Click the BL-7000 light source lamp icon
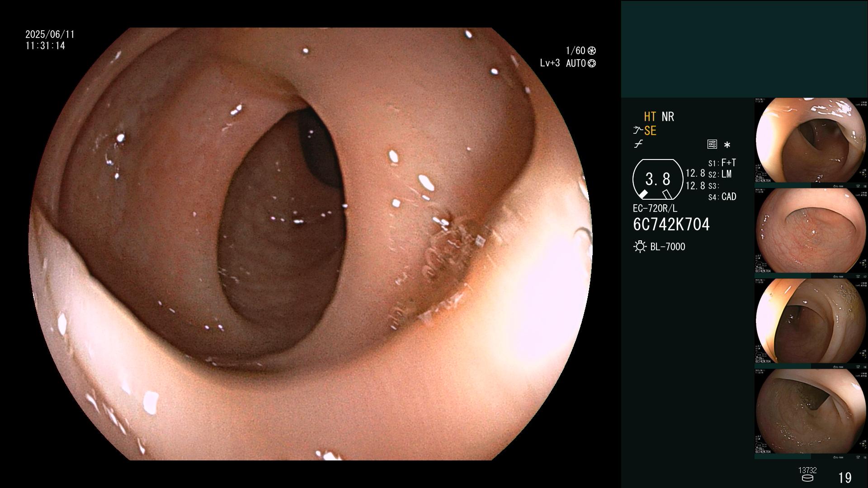Viewport: 868px width, 488px height. click(x=640, y=247)
